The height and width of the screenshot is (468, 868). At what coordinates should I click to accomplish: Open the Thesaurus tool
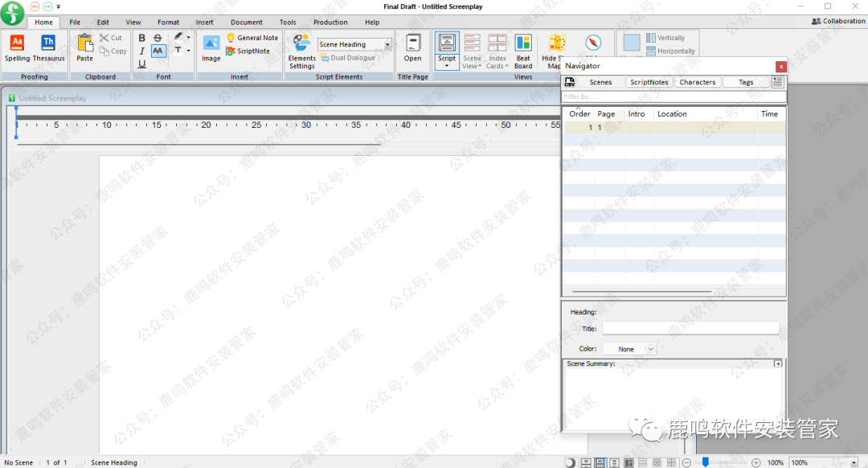pyautogui.click(x=49, y=48)
